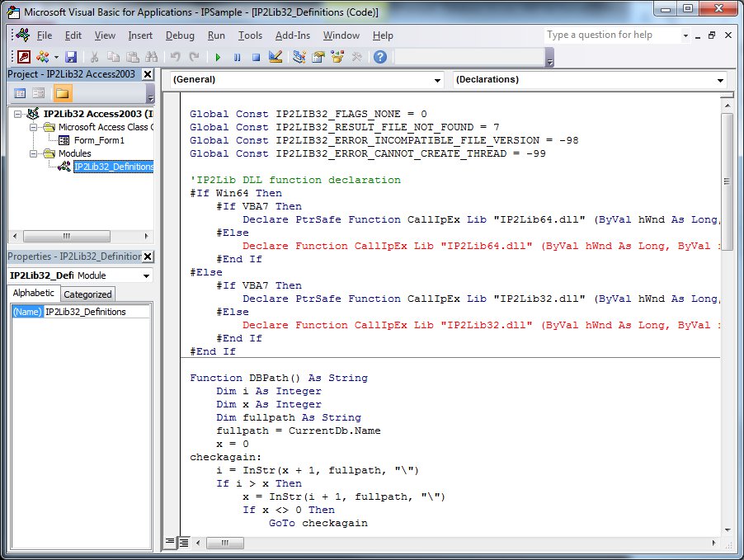Image resolution: width=744 pixels, height=560 pixels.
Task: Toggle Folders in the Project panel
Action: (x=62, y=93)
